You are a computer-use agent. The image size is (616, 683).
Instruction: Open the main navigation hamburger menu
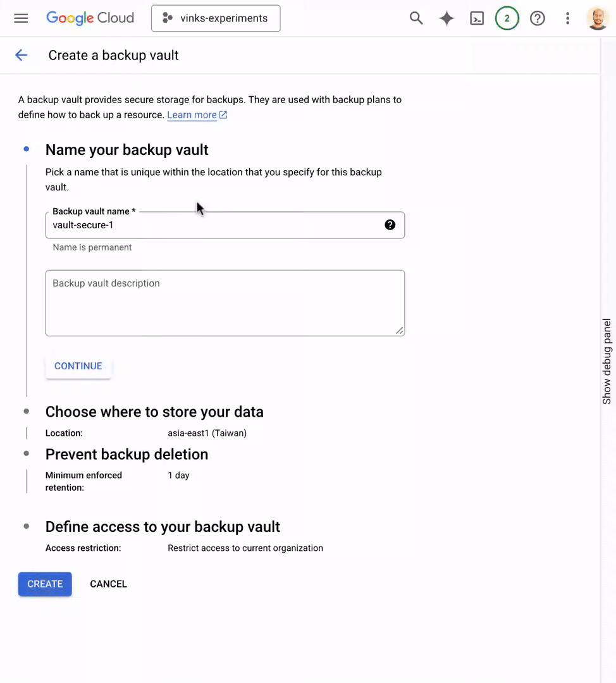(x=21, y=18)
